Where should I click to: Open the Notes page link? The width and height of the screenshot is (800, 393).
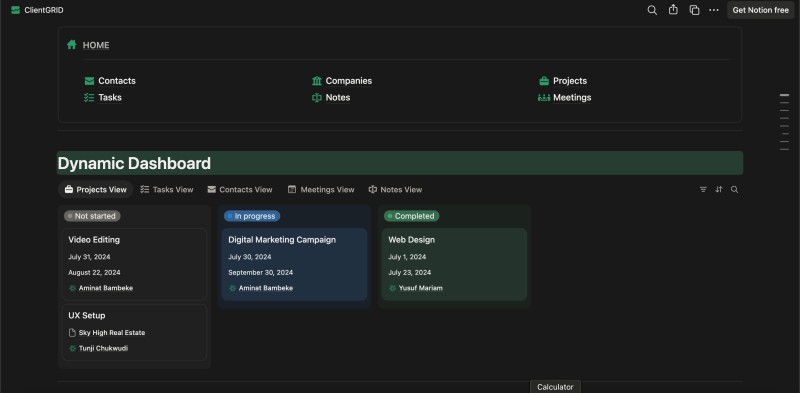point(338,97)
